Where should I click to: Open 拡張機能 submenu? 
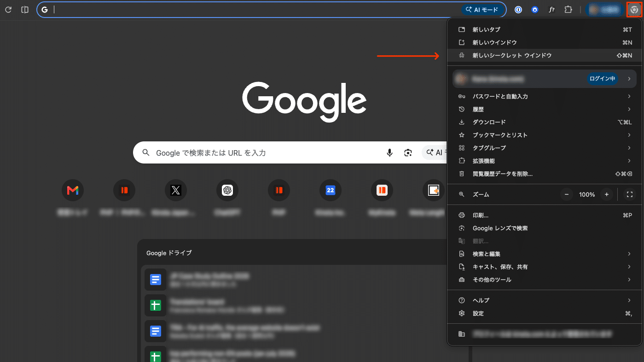[545, 161]
